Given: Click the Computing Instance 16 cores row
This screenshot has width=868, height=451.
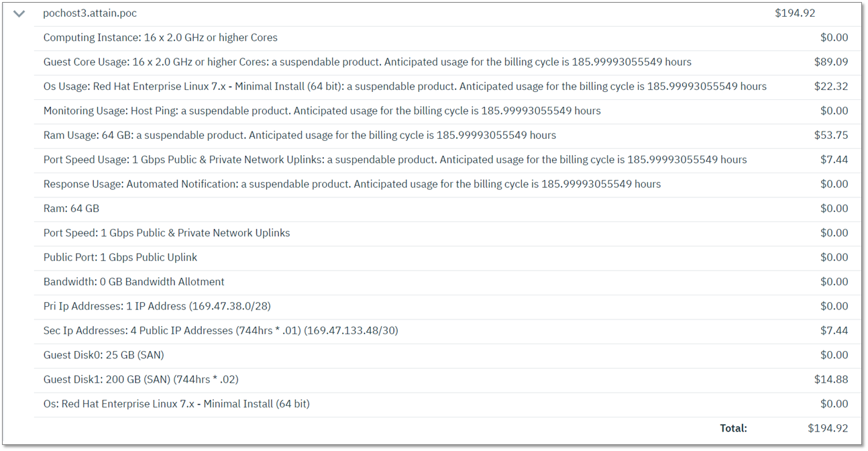Looking at the screenshot, I should [x=160, y=38].
